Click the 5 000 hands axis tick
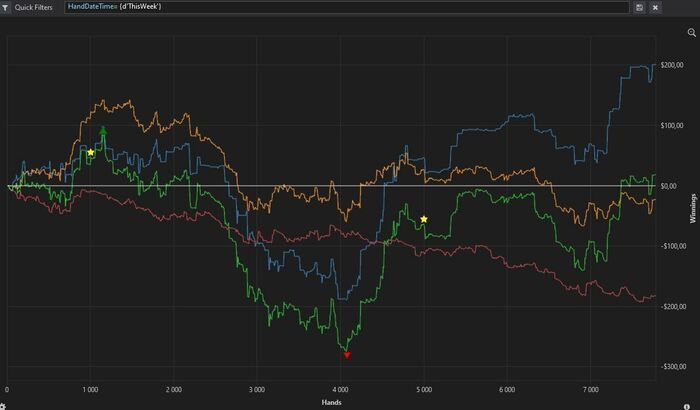Image resolution: width=700 pixels, height=410 pixels. (424, 389)
